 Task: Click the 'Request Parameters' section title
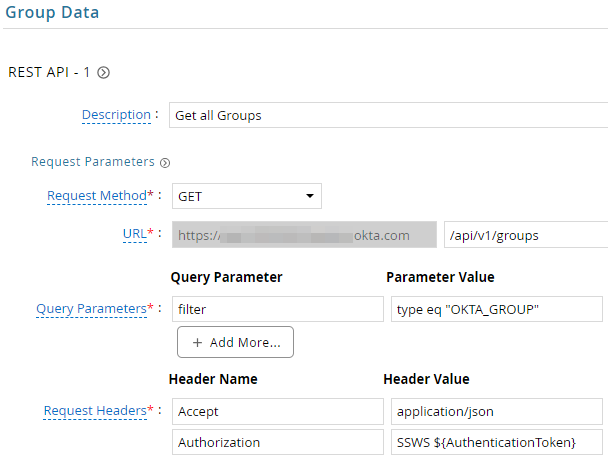tap(93, 162)
